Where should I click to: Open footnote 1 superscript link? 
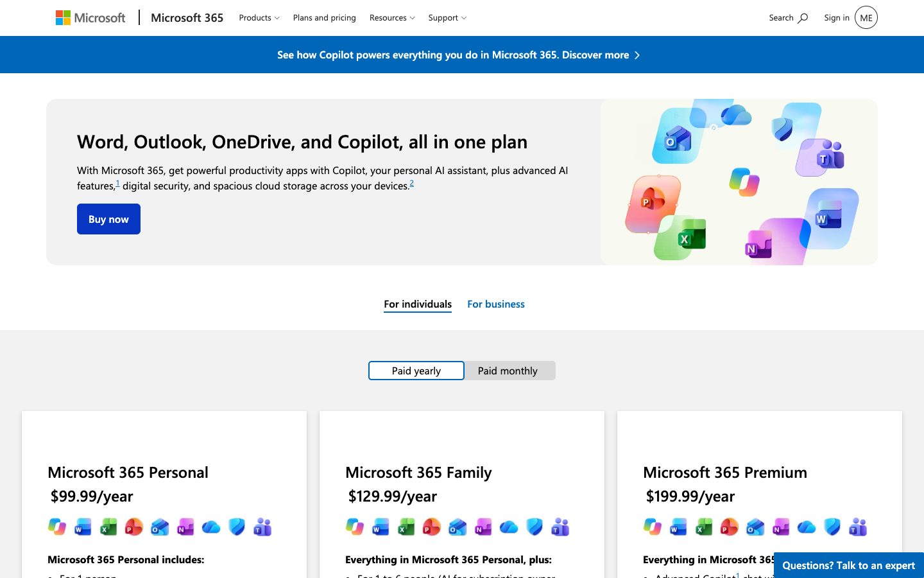(117, 183)
